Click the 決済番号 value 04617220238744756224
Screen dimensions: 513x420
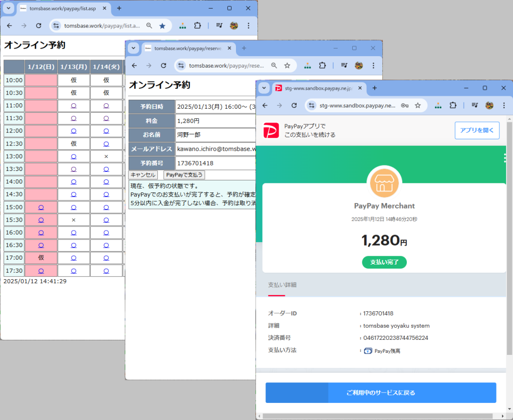click(x=396, y=338)
